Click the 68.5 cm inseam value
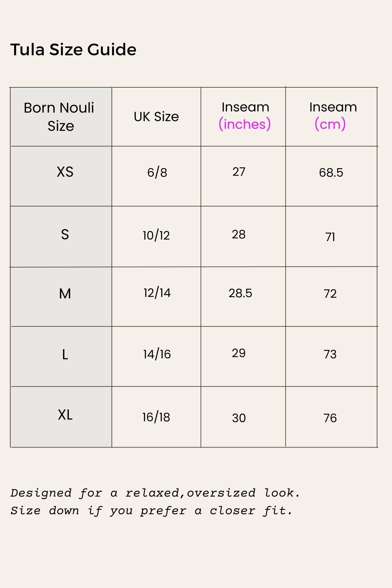 tap(331, 173)
